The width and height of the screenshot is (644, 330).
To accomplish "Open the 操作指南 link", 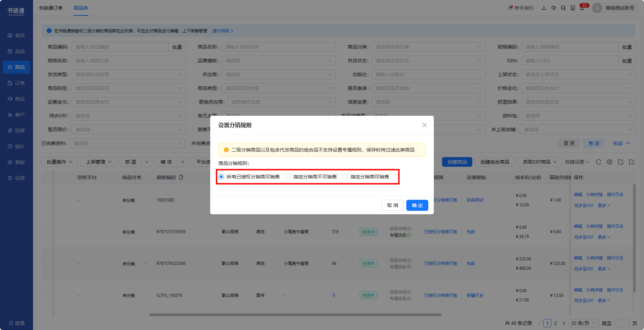I will tap(223, 31).
